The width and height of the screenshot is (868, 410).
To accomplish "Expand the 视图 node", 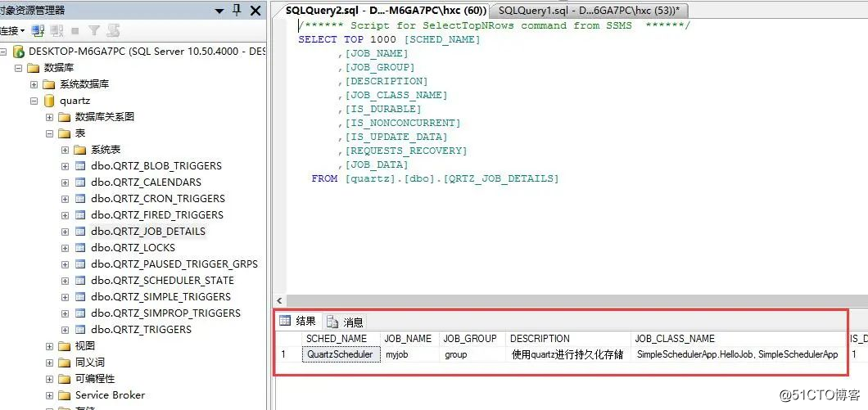I will pos(50,346).
